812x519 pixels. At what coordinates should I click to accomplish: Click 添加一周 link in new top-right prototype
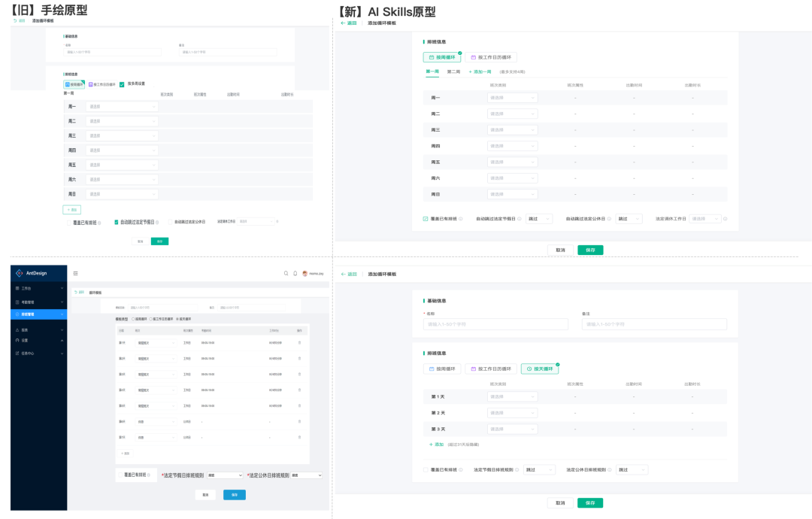coord(480,71)
